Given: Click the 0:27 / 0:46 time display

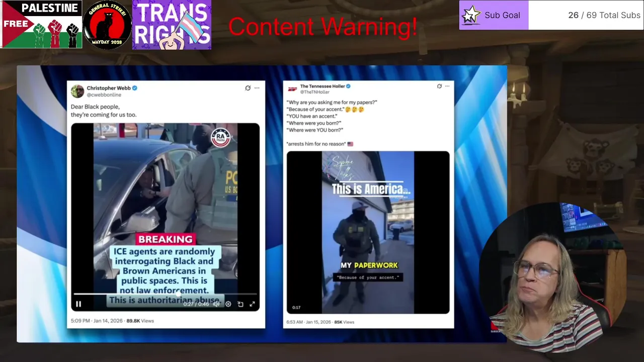Looking at the screenshot, I should pos(196,304).
